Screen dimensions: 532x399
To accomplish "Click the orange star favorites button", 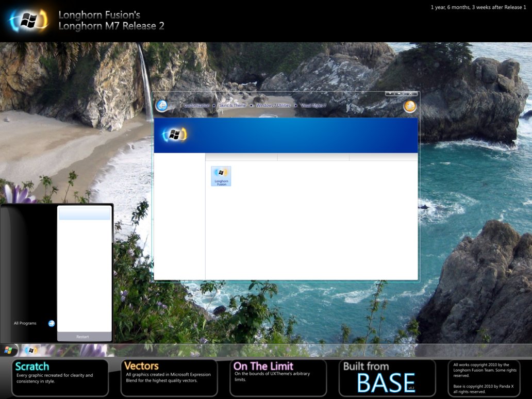I will pyautogui.click(x=410, y=106).
